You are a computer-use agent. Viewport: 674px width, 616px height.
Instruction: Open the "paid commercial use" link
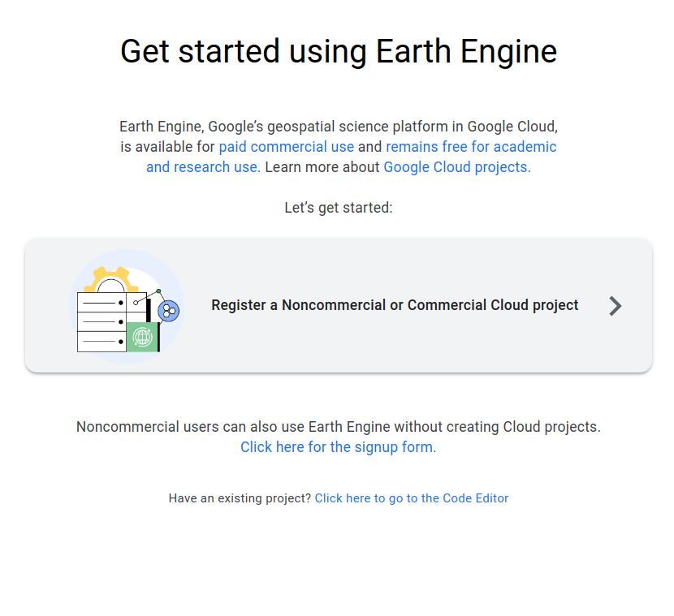click(x=286, y=147)
